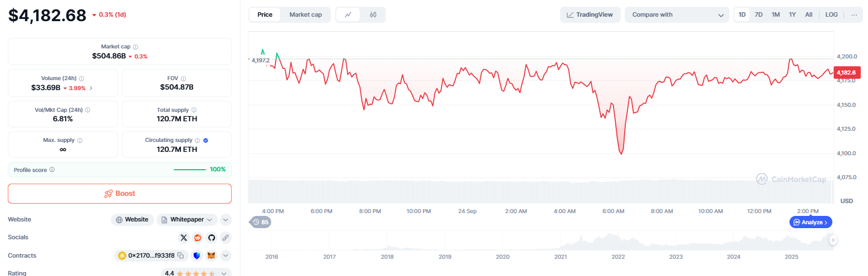Screen dimensions: 868x276
Task: Click the ∞ max supply value
Action: 63,149
